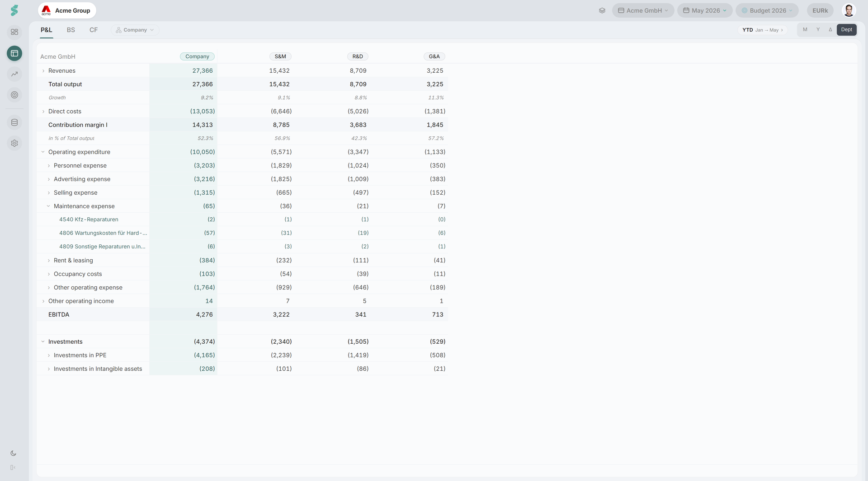The height and width of the screenshot is (481, 868).
Task: Toggle dark mode moon icon
Action: [x=13, y=453]
